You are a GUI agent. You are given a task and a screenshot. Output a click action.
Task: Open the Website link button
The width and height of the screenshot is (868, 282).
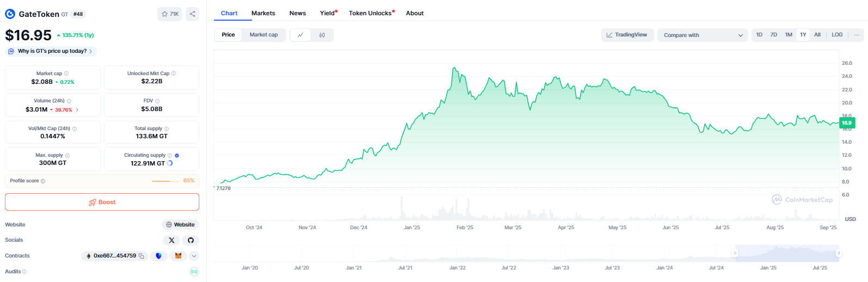tap(180, 225)
